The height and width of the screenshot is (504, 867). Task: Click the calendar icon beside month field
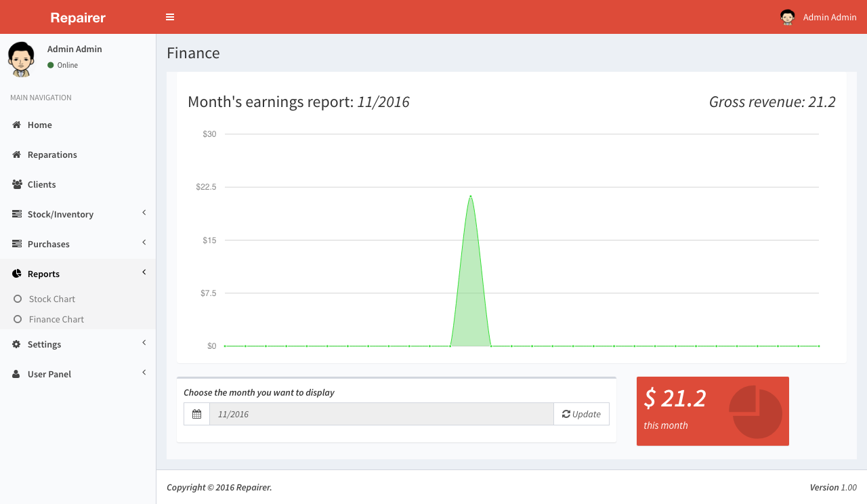tap(196, 414)
